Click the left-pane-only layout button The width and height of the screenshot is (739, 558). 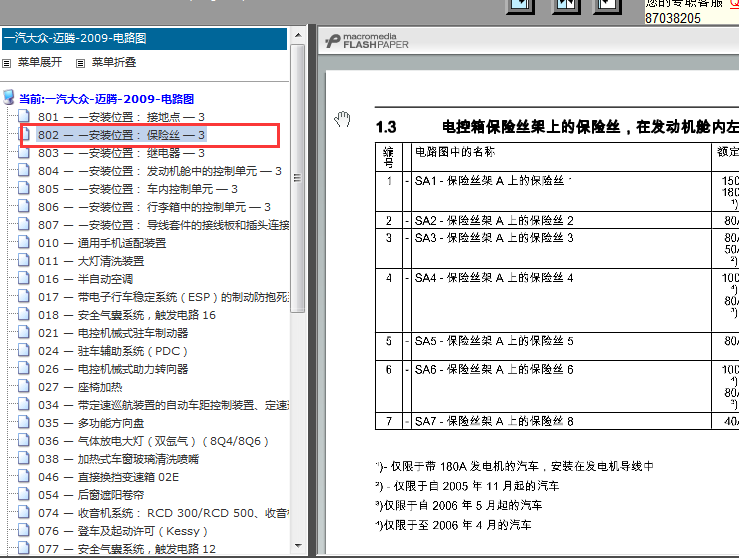(x=520, y=7)
